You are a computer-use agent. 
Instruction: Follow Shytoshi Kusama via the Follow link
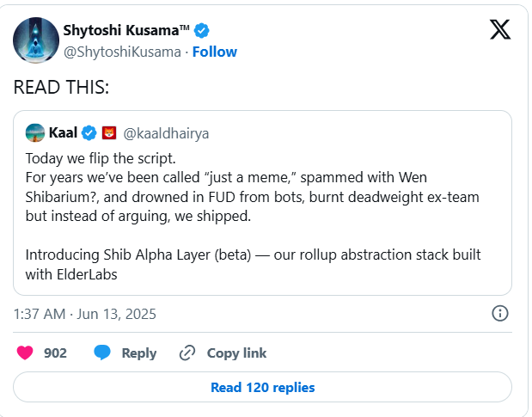(215, 52)
